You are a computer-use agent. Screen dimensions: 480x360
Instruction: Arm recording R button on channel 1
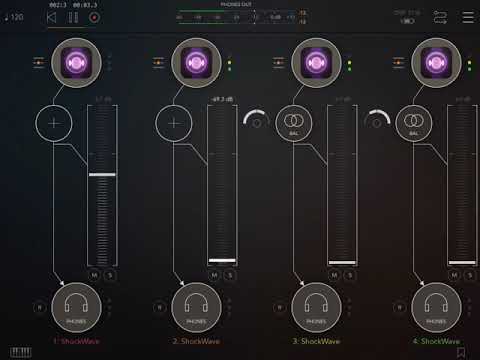tap(40, 307)
